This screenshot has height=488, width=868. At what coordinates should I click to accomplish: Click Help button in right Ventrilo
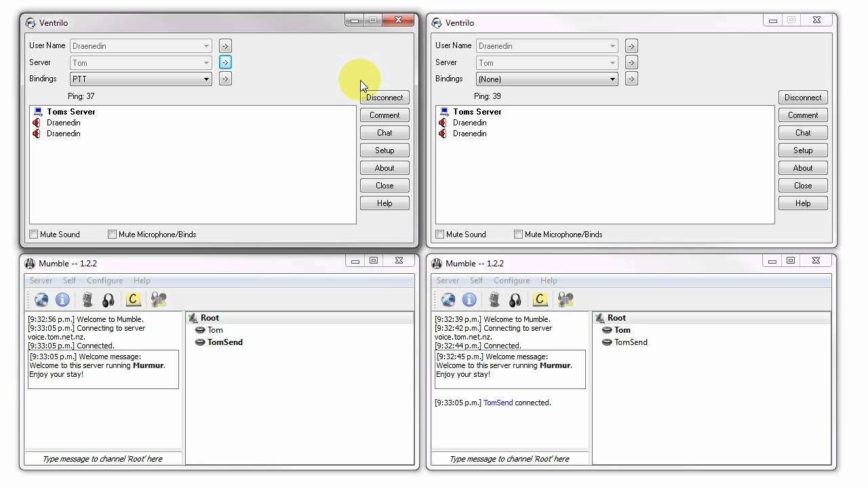(803, 203)
